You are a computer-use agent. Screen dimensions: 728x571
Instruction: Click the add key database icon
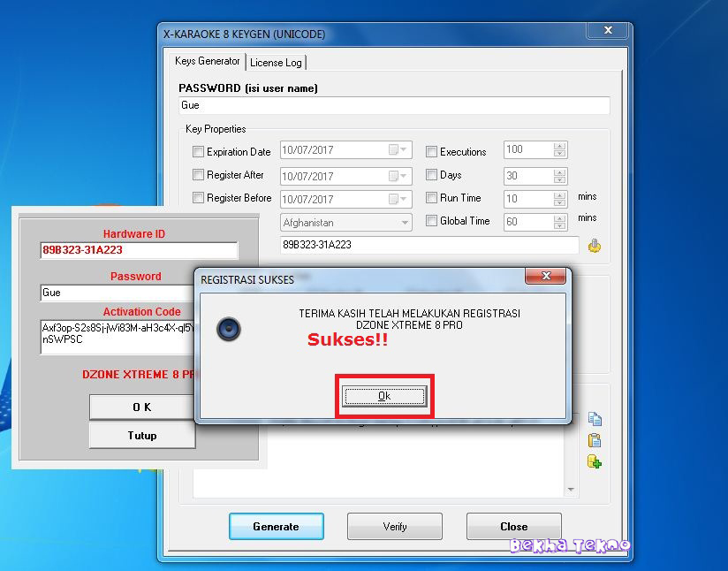595,461
